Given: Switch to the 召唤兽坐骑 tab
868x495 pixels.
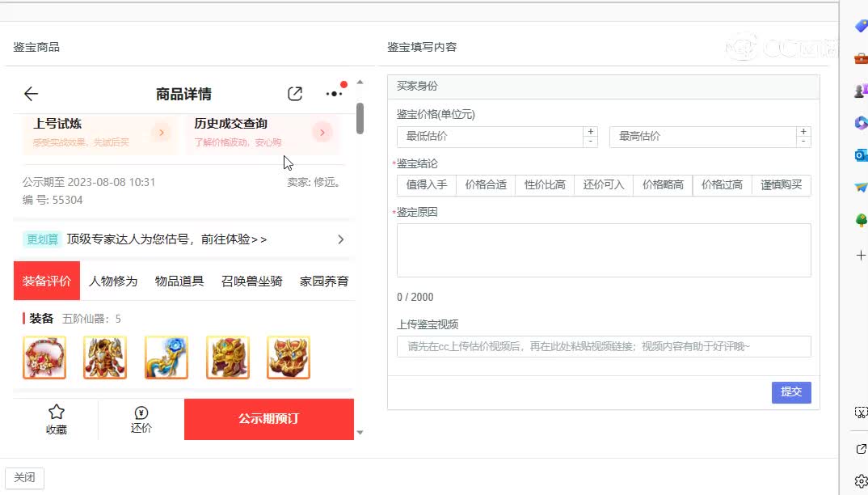Looking at the screenshot, I should pos(251,281).
